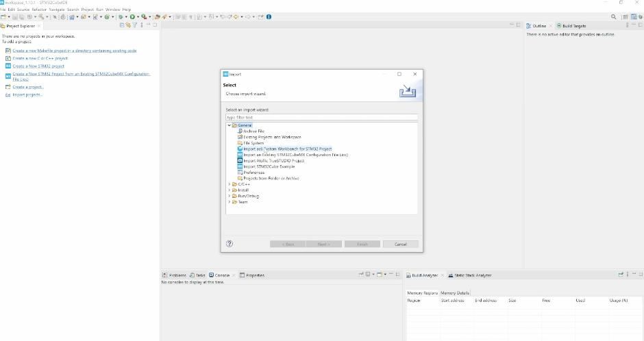Click the New project toolbar icon
644x341 pixels.
[3, 17]
